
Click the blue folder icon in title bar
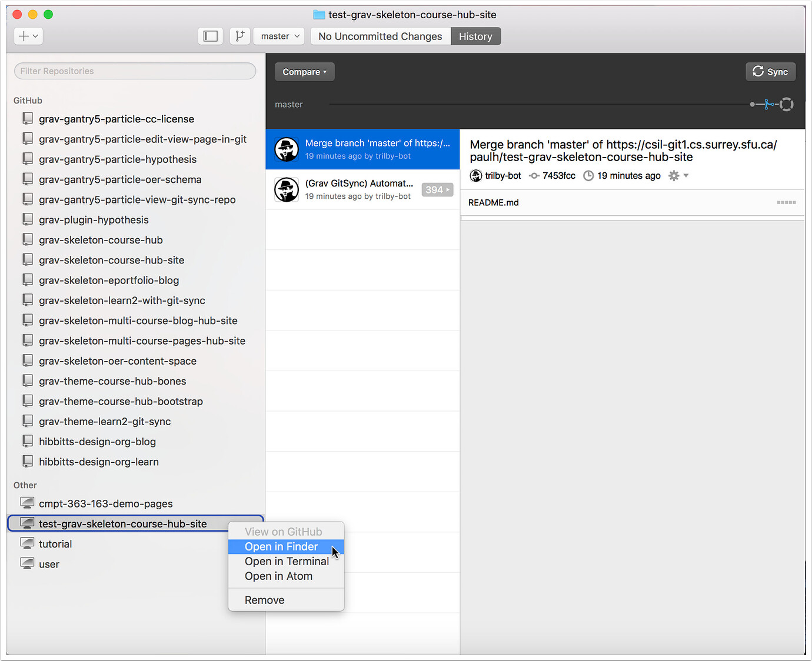[x=319, y=14]
